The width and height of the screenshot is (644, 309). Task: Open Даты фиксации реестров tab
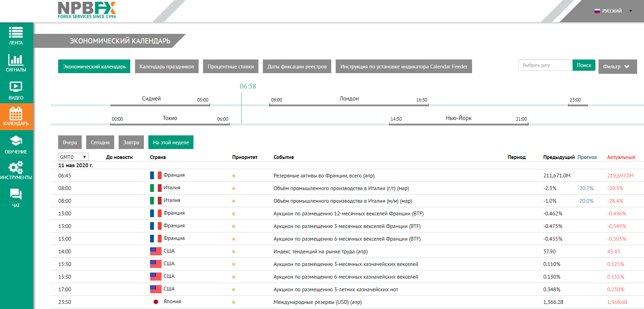coord(297,67)
